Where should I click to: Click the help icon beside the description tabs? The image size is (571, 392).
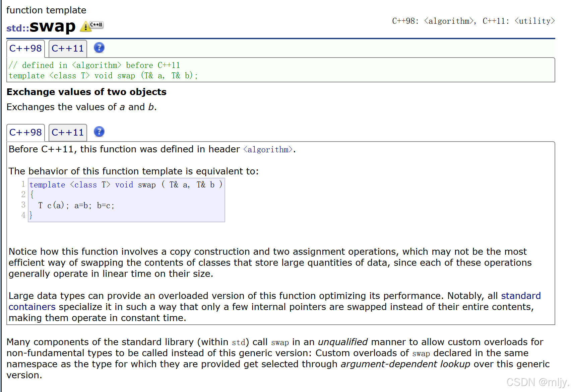point(99,132)
